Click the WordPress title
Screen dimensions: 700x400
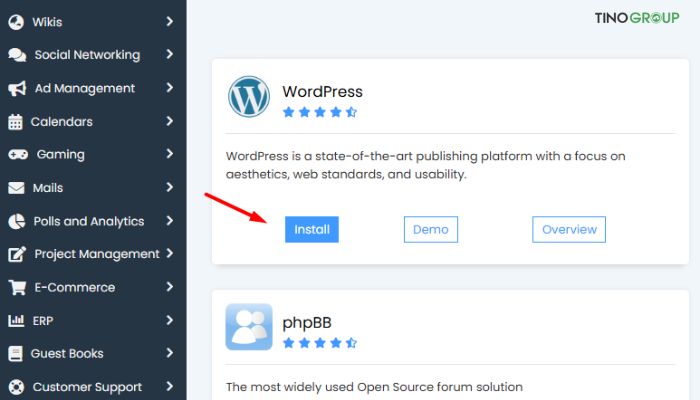coord(322,92)
